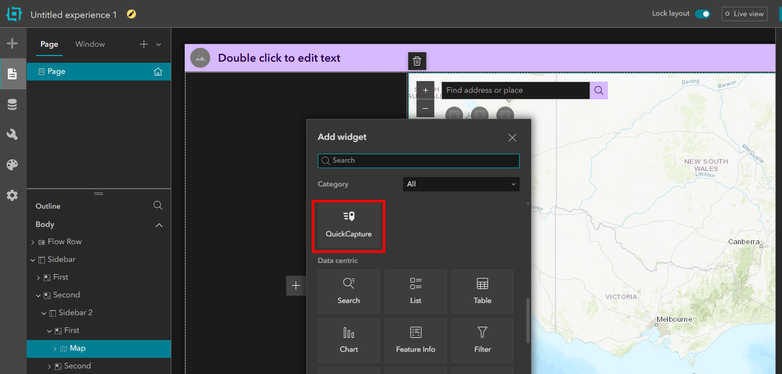
Task: Click Canberra on the map
Action: tap(744, 242)
